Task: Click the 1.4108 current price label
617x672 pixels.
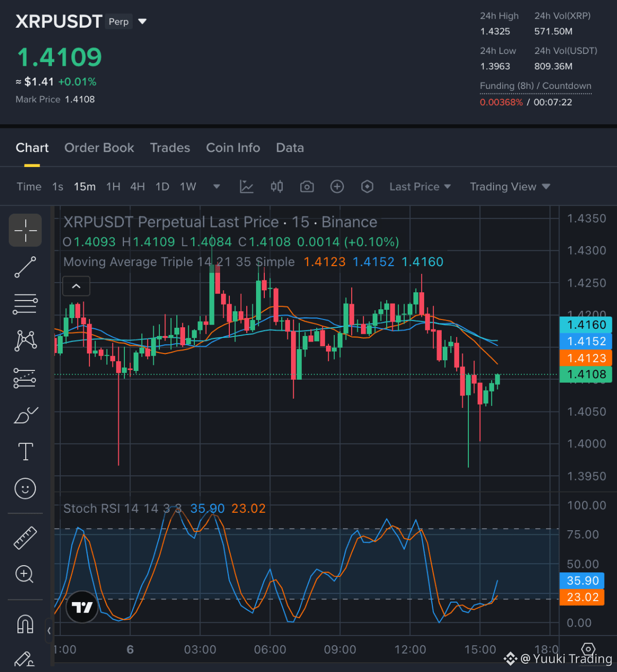Action: click(x=586, y=375)
